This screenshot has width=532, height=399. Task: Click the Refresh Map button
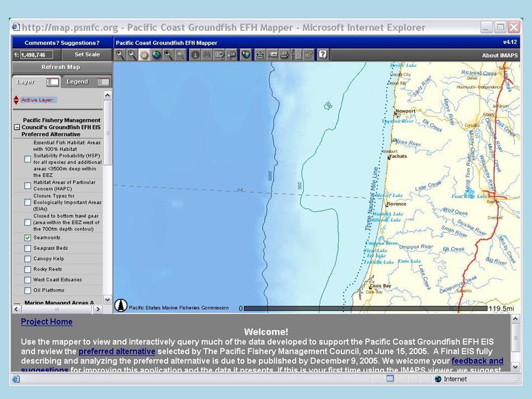(61, 67)
